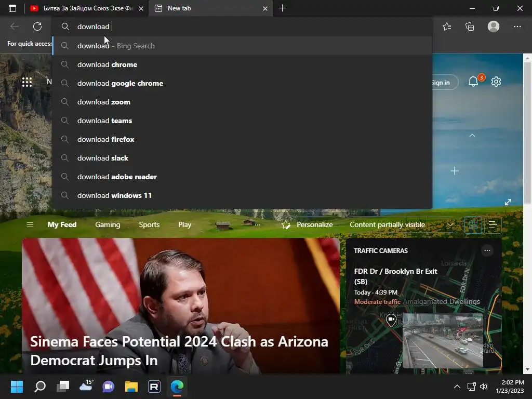The width and height of the screenshot is (532, 399).
Task: Switch feed to grid layout view
Action: tap(473, 224)
